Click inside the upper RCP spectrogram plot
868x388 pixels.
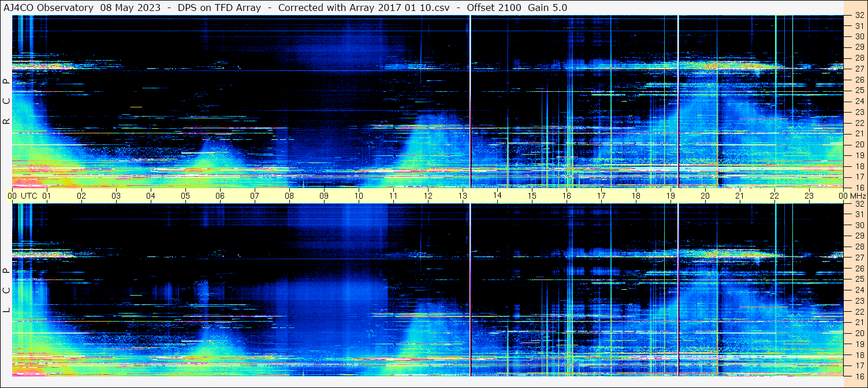coord(428,102)
